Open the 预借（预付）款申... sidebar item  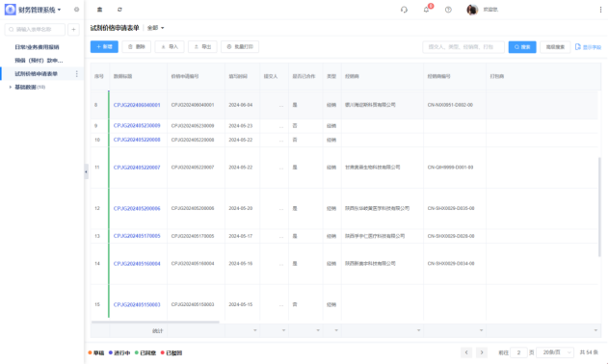click(39, 60)
